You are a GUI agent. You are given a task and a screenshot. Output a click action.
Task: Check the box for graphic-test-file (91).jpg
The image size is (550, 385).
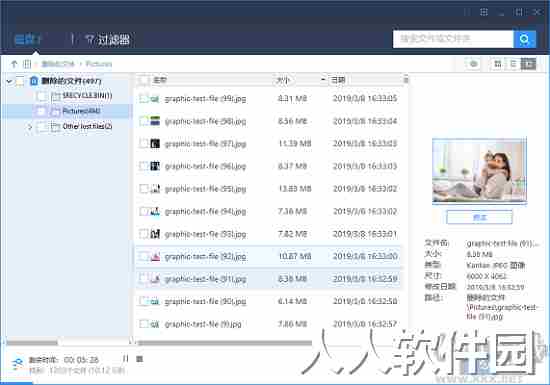tap(143, 279)
